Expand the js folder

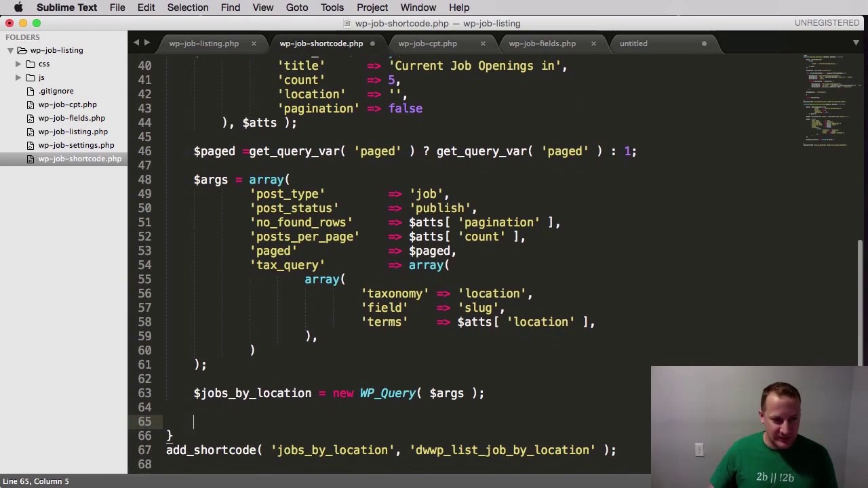pyautogui.click(x=18, y=77)
